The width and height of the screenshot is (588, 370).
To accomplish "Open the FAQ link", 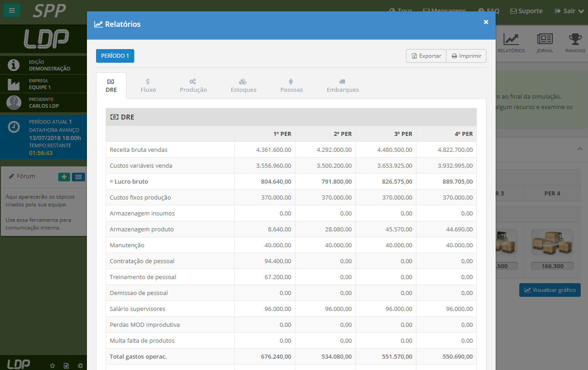I will click(x=489, y=11).
